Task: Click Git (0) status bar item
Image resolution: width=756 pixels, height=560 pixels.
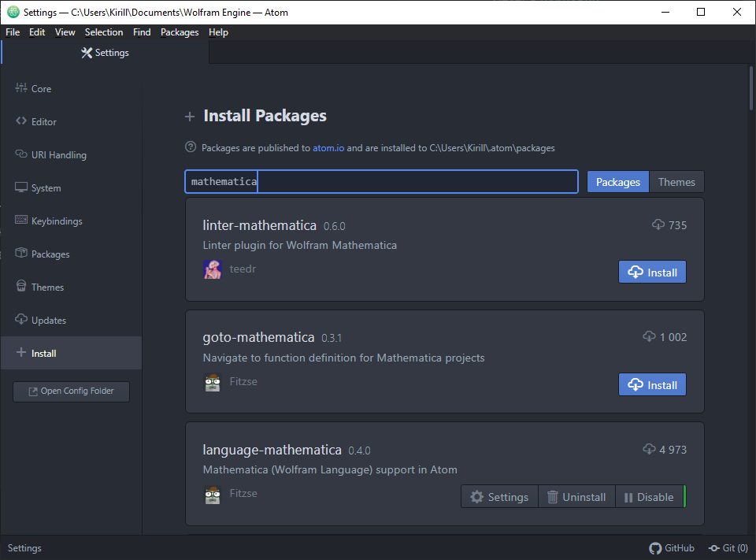Action: tap(728, 548)
